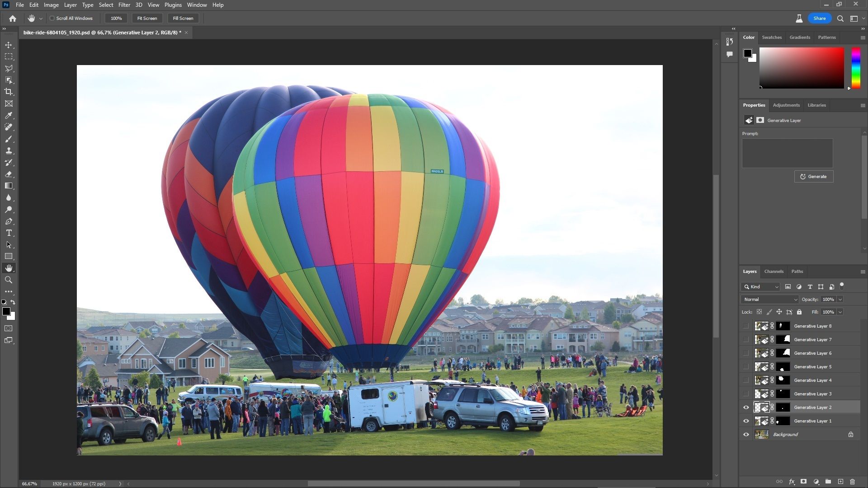Open the blend mode Normal dropdown
Viewport: 868px width, 488px height.
pos(770,300)
